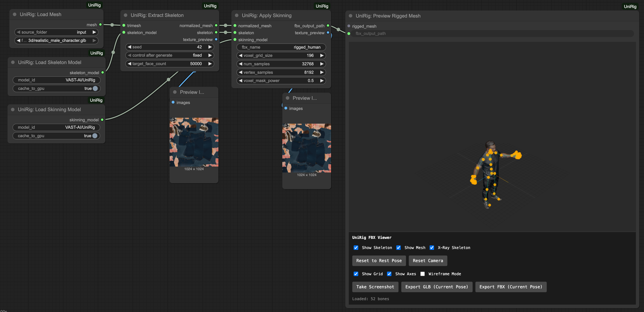
Task: Click Reset to Rest Pose
Action: coord(379,261)
